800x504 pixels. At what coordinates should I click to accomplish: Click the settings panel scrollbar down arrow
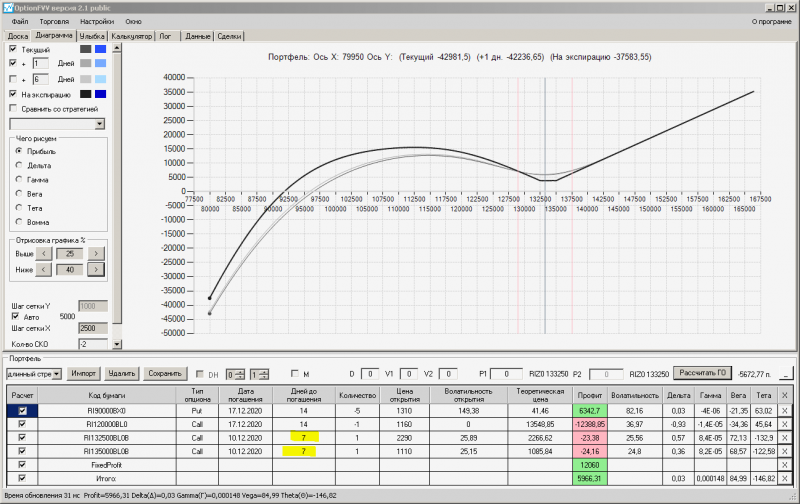117,344
